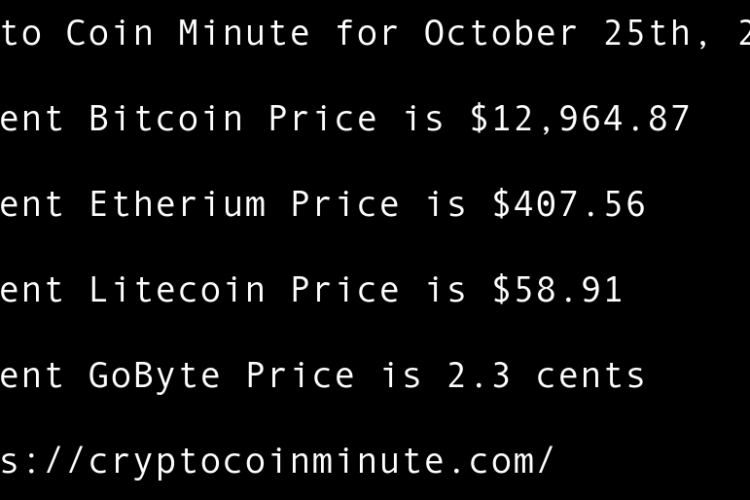Select the word "Litecoin"
The height and width of the screenshot is (500, 750).
[x=177, y=290]
